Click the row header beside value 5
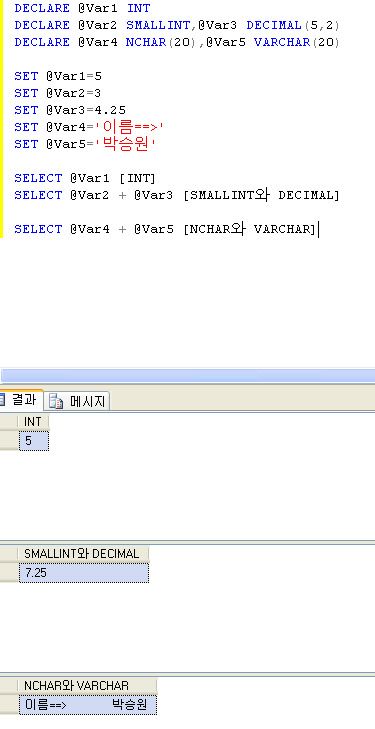Screen dimensions: 375x729 (8, 441)
